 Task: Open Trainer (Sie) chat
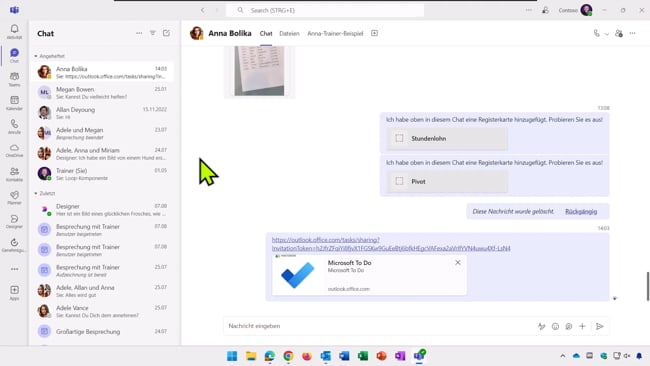(102, 174)
